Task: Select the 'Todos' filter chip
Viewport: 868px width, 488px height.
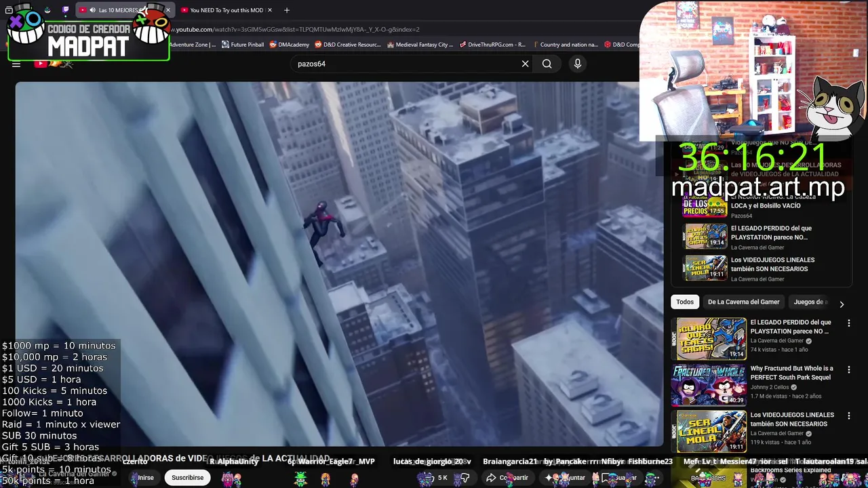Action: pos(685,302)
